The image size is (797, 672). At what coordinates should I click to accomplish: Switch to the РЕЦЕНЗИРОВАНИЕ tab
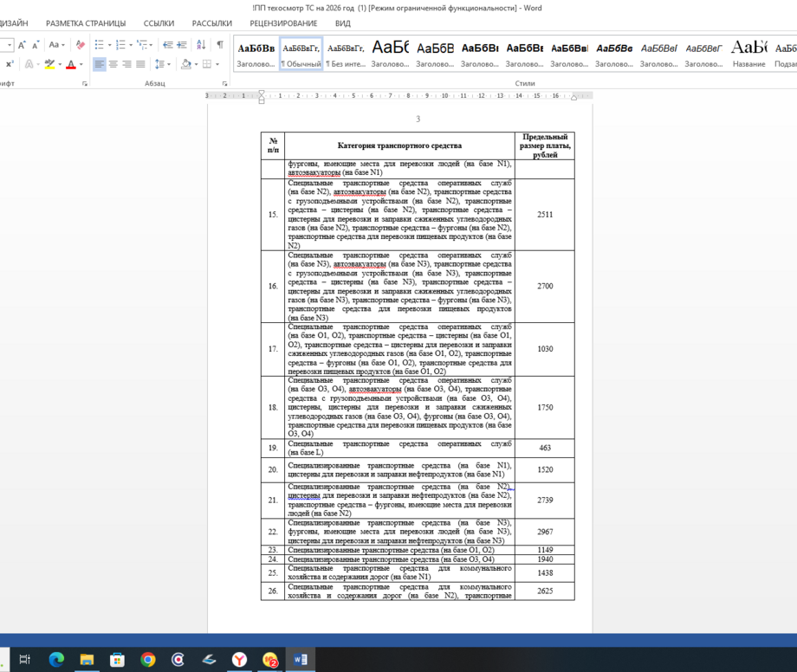pyautogui.click(x=283, y=23)
